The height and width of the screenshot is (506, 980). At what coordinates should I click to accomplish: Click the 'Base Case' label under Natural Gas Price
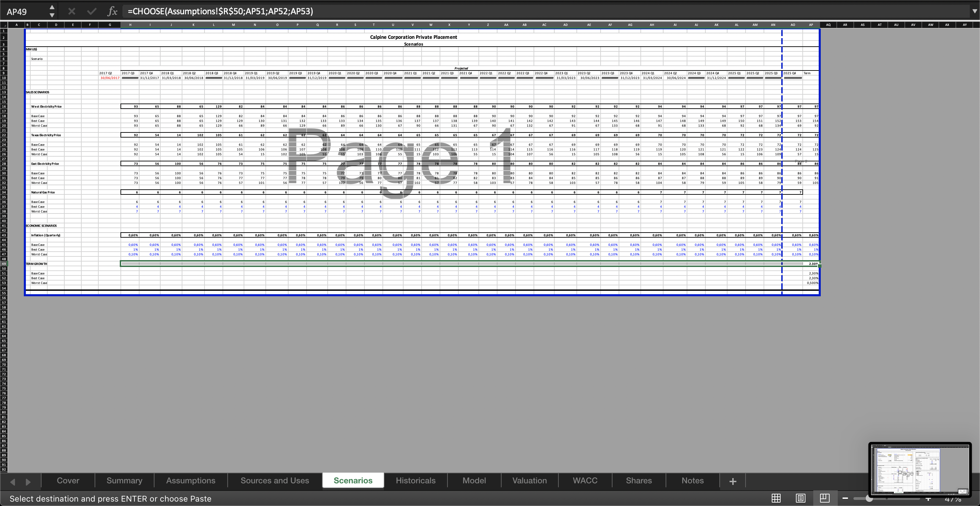click(38, 202)
